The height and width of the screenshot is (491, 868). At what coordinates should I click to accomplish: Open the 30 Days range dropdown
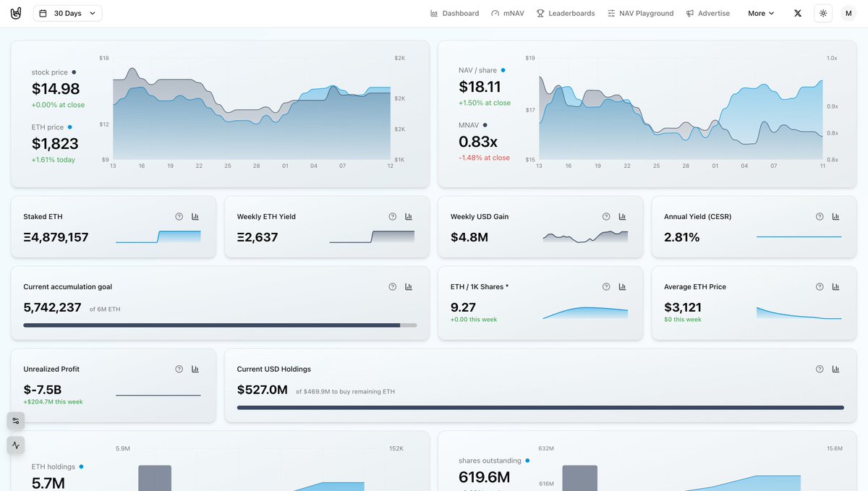point(67,13)
